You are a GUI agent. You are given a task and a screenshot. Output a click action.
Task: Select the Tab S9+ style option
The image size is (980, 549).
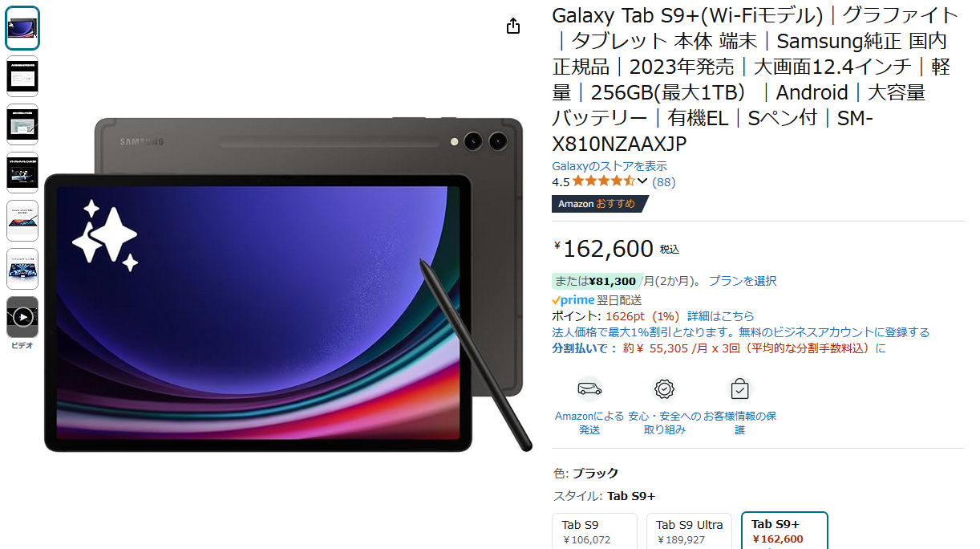pyautogui.click(x=784, y=531)
